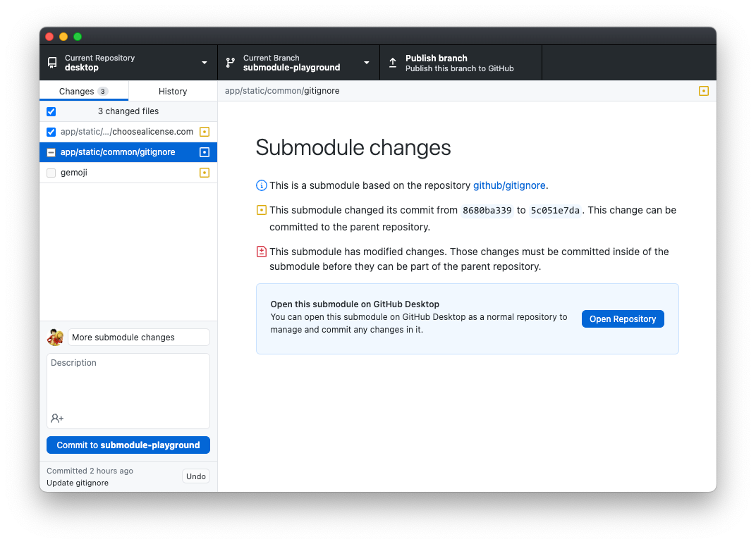
Task: Click the yellow submodule icon next to gemoji
Action: pos(204,172)
